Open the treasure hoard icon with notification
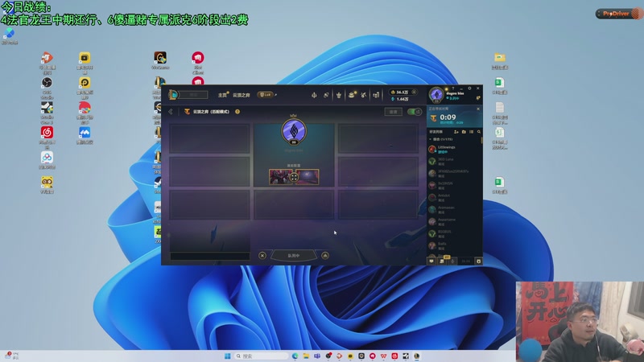Image resolution: width=644 pixels, height=362 pixels. 352,95
